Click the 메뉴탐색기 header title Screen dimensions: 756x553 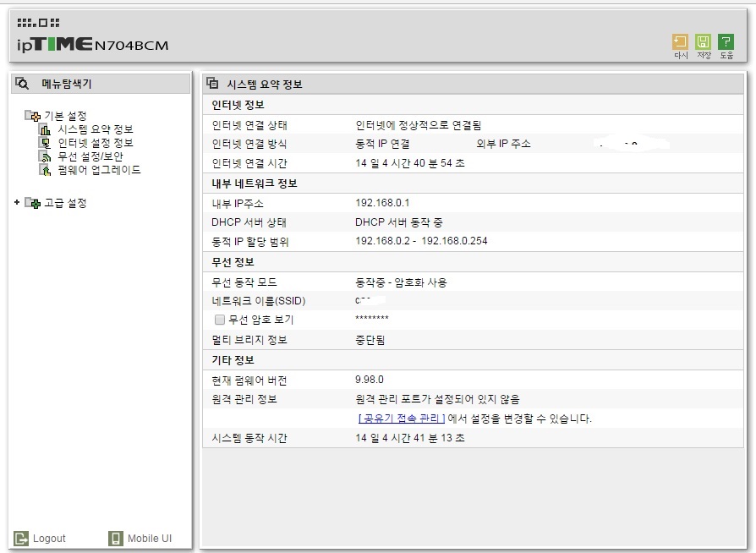pos(67,84)
